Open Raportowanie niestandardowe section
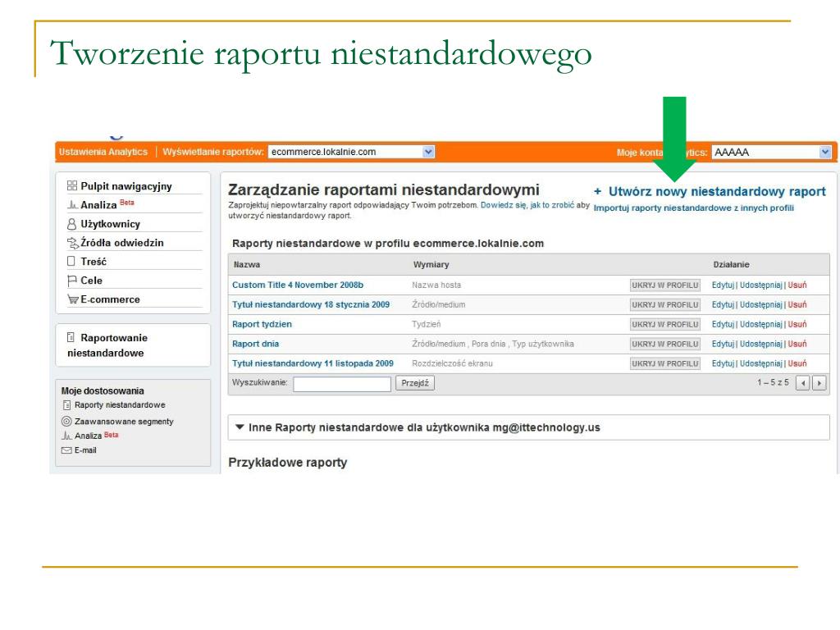The height and width of the screenshot is (630, 840). coord(107,345)
